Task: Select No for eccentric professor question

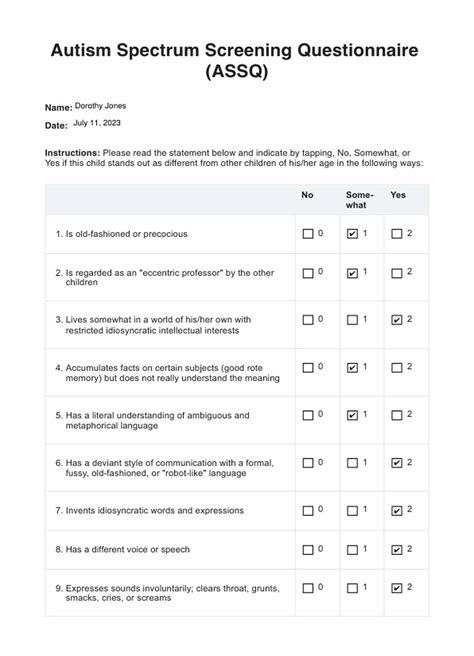Action: click(307, 273)
